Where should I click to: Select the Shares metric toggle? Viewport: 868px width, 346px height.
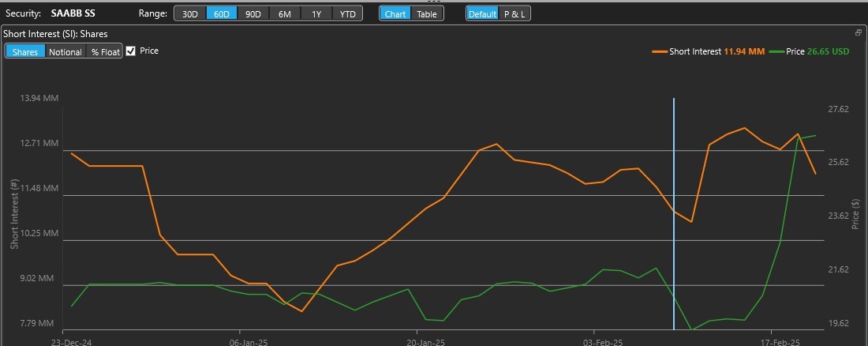[x=25, y=51]
